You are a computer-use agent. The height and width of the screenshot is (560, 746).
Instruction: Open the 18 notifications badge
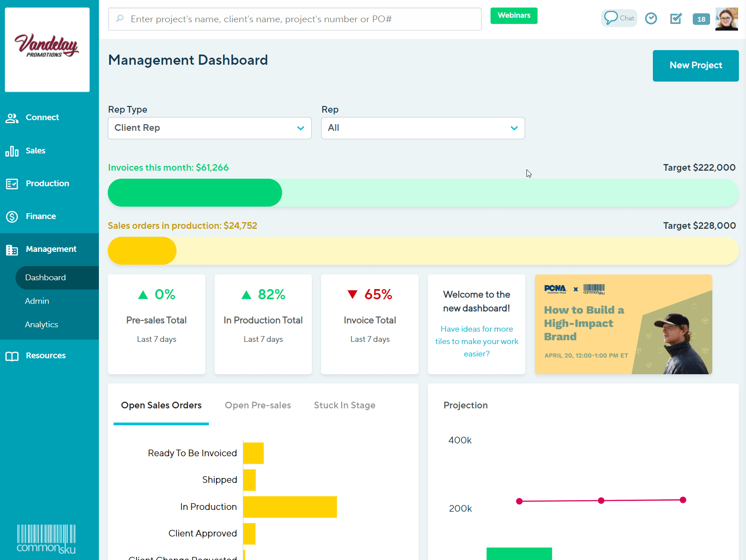pyautogui.click(x=701, y=19)
